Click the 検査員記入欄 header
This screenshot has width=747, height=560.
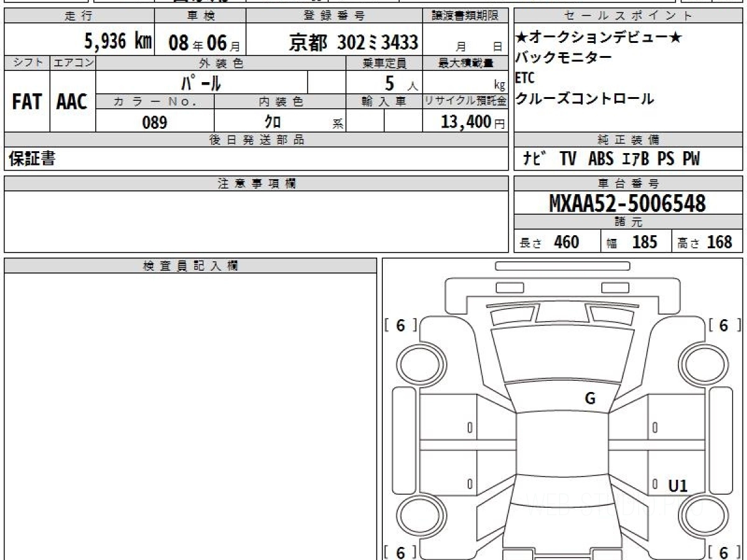pos(190,266)
